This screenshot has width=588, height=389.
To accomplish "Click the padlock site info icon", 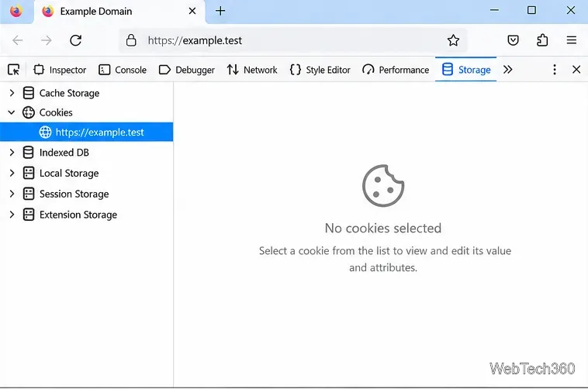I will (131, 40).
